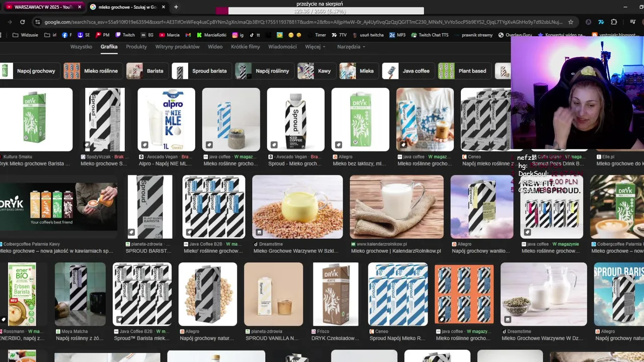The height and width of the screenshot is (362, 644).
Task: Filter by Barista chip
Action: [x=147, y=71]
